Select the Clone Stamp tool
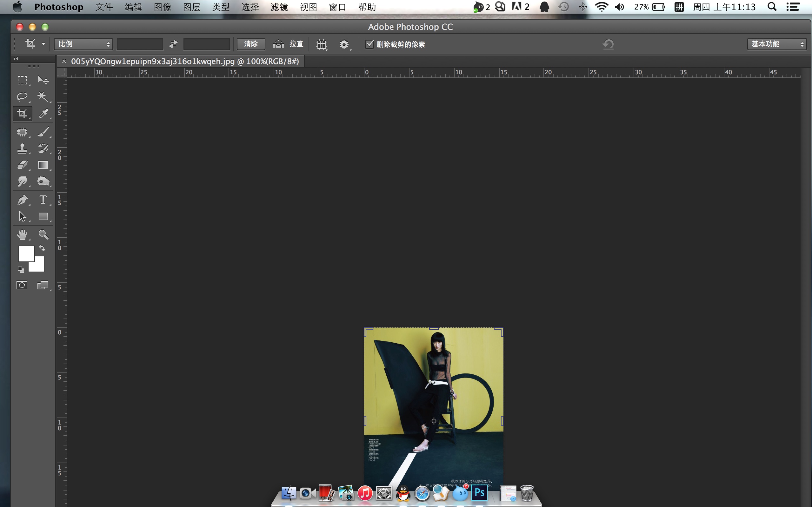 pos(22,148)
